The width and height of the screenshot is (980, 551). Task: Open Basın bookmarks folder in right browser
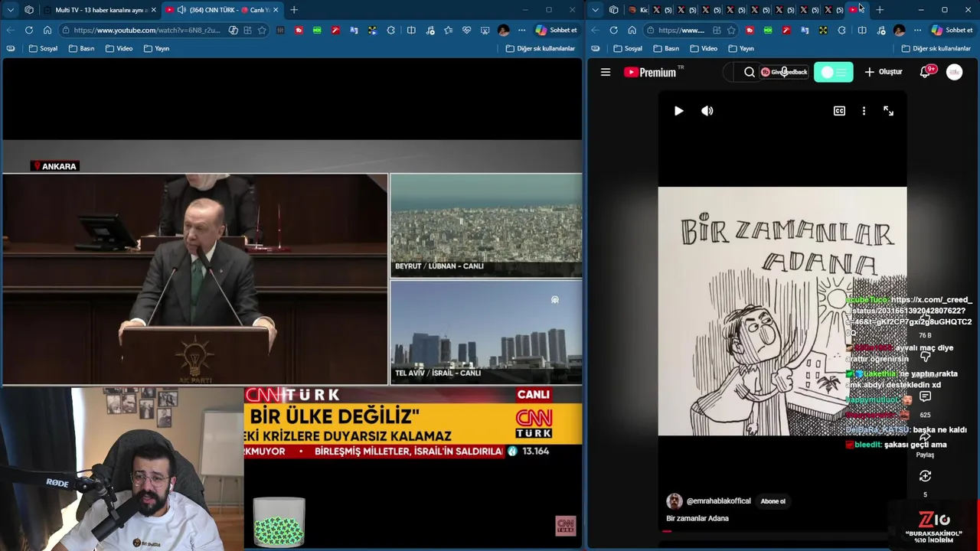pyautogui.click(x=665, y=48)
